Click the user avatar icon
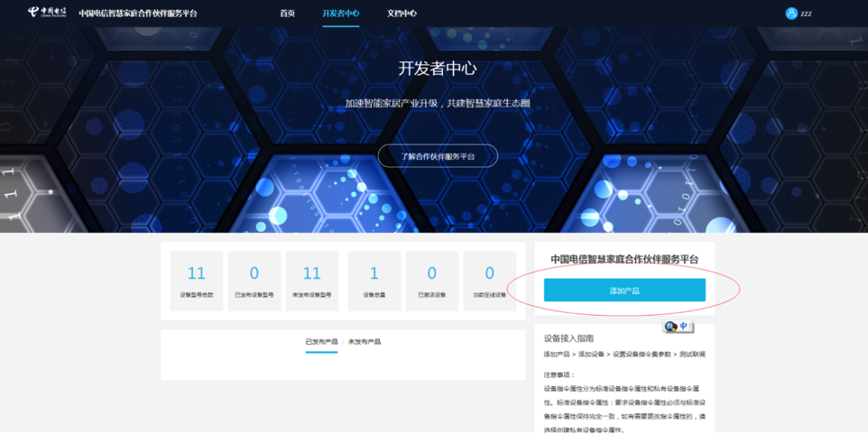 (791, 14)
